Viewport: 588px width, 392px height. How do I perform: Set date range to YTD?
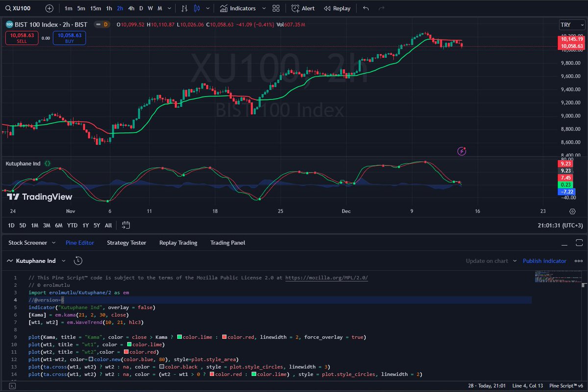72,225
